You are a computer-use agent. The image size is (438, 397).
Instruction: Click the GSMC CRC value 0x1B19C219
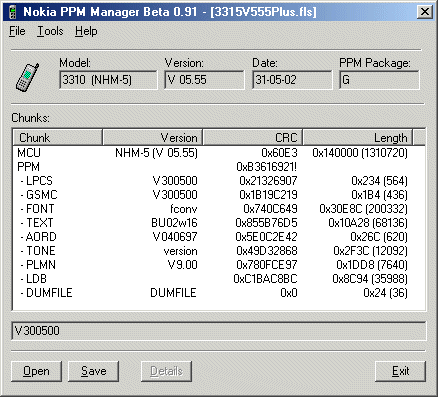point(268,195)
